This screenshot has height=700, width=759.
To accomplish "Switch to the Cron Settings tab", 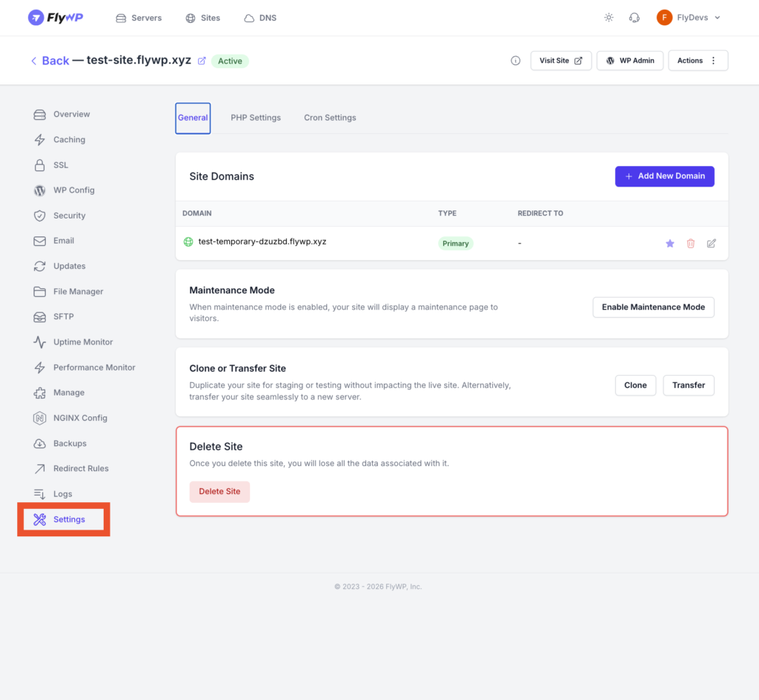I will point(330,118).
